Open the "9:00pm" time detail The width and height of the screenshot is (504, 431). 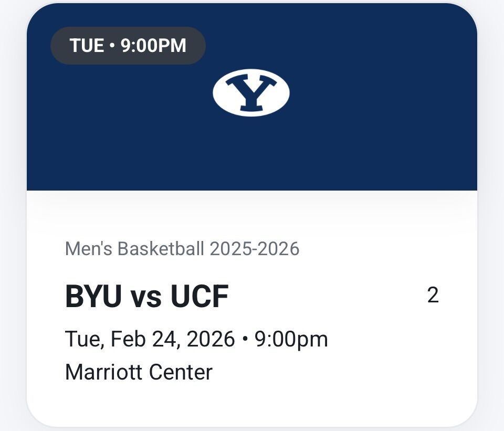point(292,339)
